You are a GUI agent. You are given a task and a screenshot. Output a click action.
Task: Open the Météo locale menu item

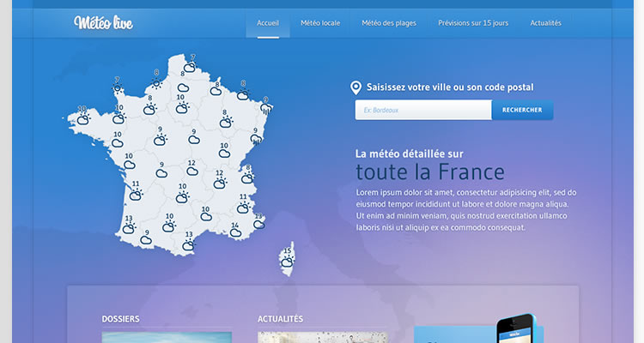tap(320, 23)
